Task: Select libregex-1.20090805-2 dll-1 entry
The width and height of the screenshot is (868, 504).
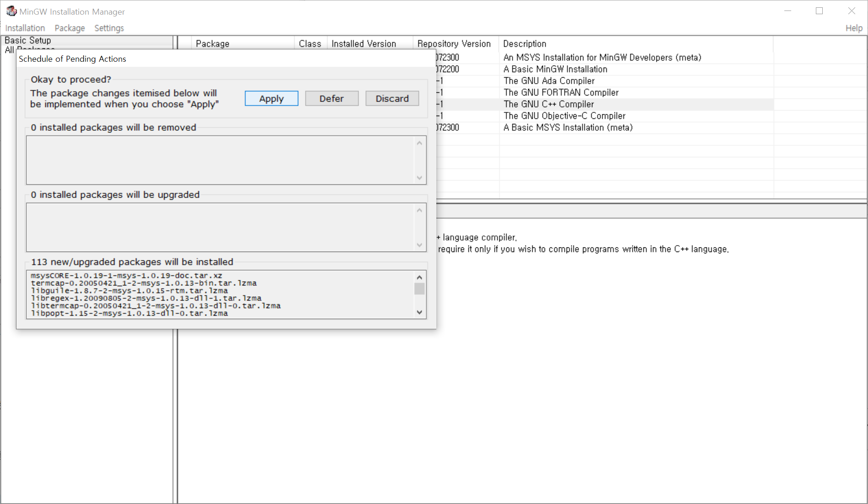Action: coord(146,298)
